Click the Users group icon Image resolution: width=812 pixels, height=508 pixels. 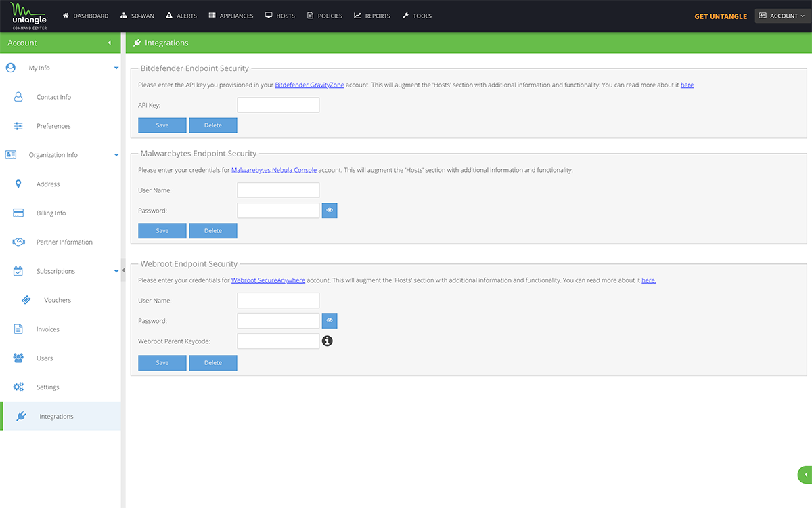[x=18, y=358]
